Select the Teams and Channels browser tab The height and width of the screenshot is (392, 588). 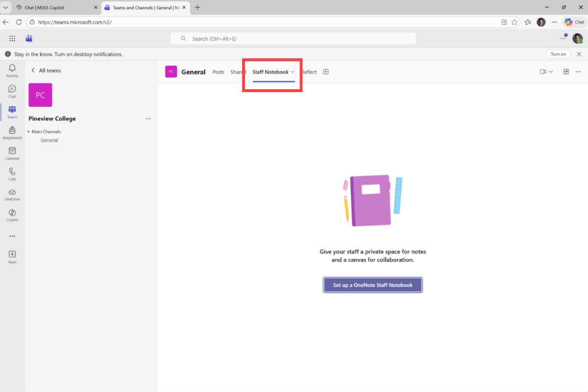pyautogui.click(x=145, y=7)
